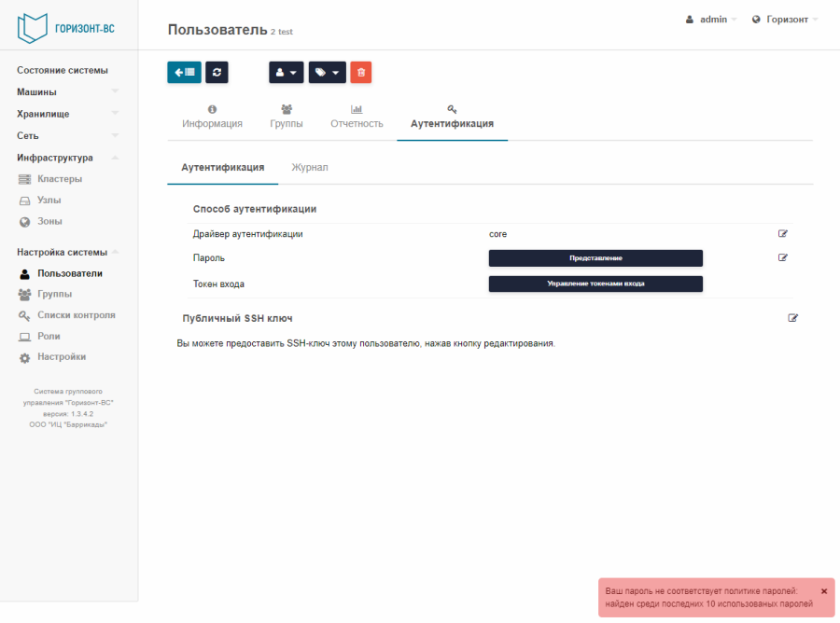Click the Роли laptop icon
840x623 pixels.
(x=24, y=337)
